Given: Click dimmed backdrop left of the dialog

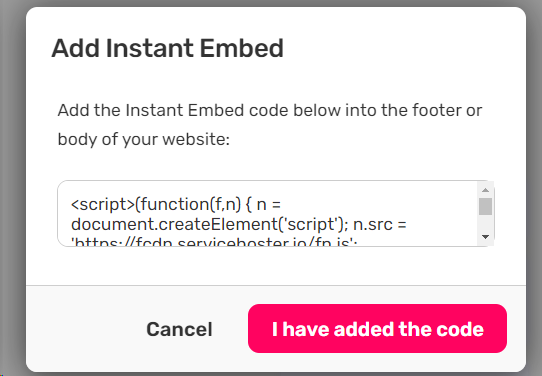Looking at the screenshot, I should click(12, 188).
